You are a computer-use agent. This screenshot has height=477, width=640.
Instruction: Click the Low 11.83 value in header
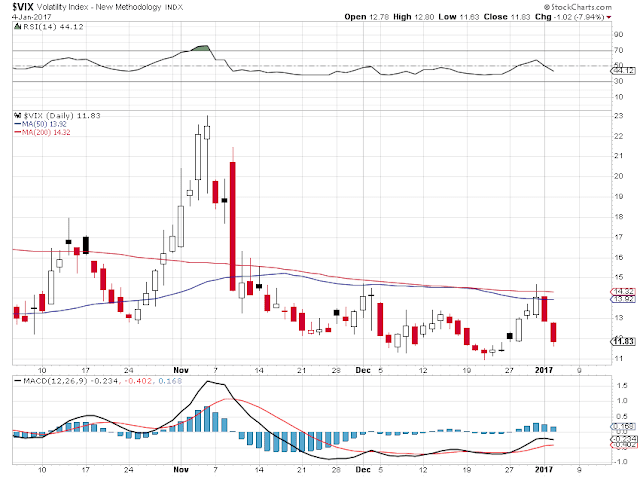coord(458,17)
